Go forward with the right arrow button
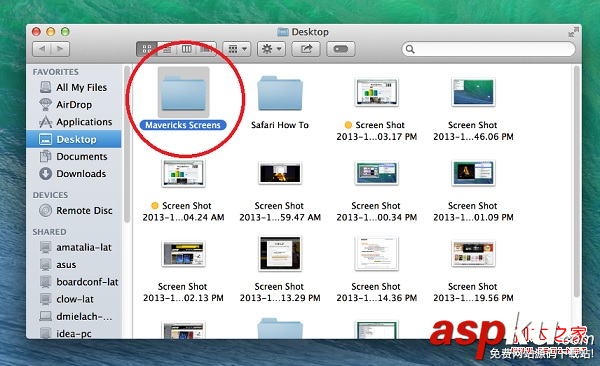This screenshot has width=600, height=366. coord(60,49)
